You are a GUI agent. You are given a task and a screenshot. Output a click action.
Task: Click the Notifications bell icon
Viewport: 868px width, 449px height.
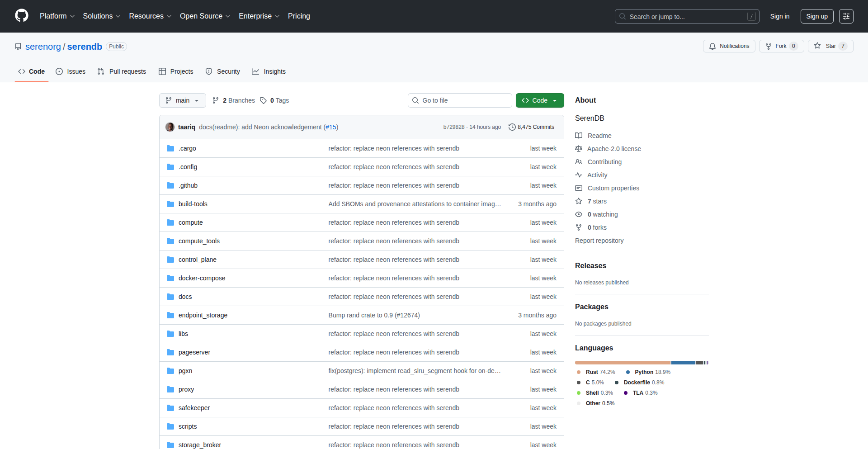click(712, 46)
